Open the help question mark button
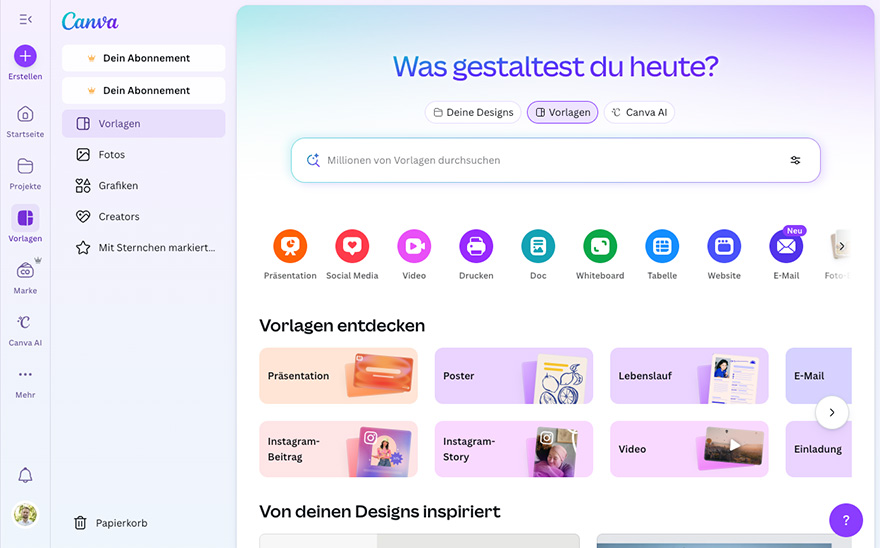 (846, 520)
